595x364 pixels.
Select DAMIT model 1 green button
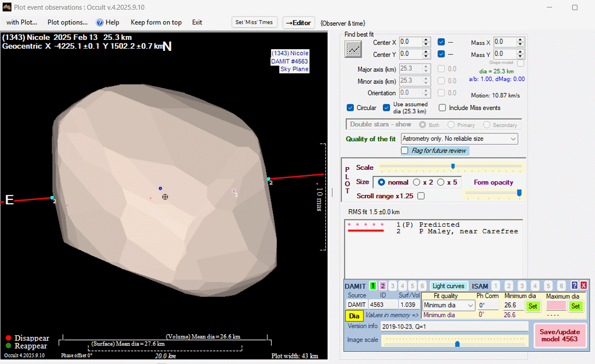click(x=373, y=286)
